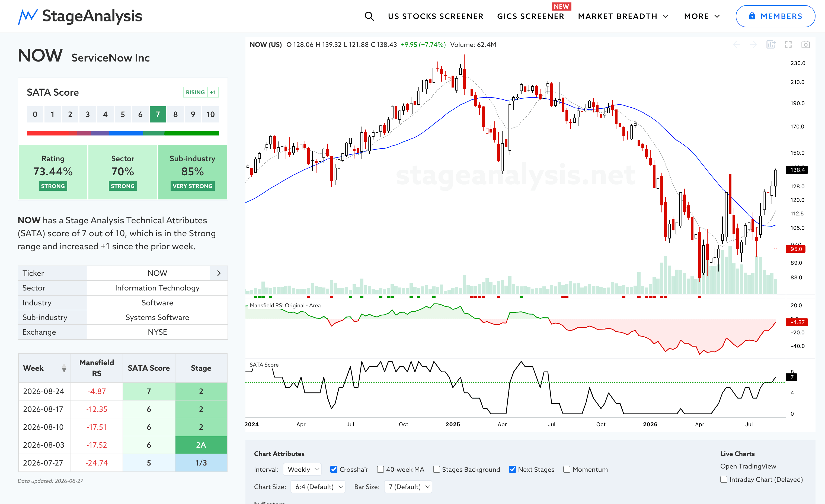This screenshot has width=825, height=504.
Task: Click the Software industry cell
Action: (x=157, y=303)
